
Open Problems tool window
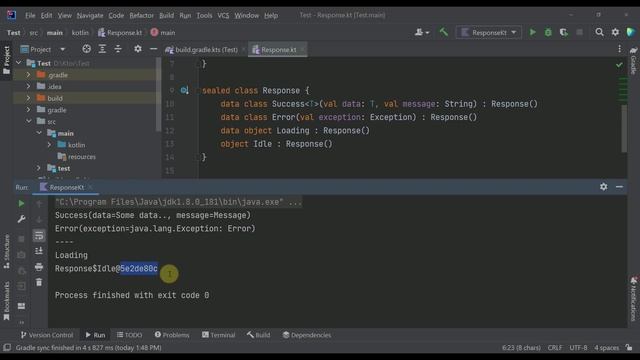(x=172, y=335)
